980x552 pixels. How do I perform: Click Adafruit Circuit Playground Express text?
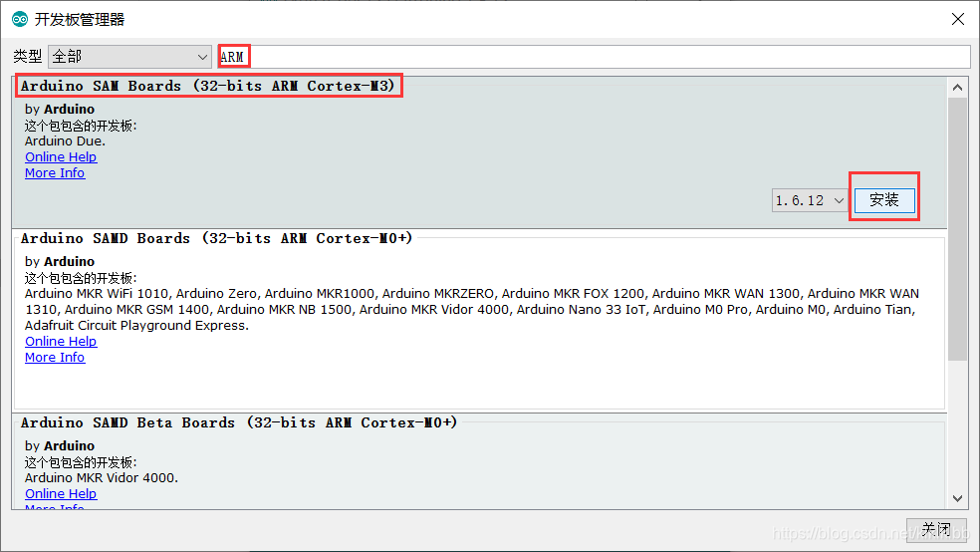[x=136, y=326]
